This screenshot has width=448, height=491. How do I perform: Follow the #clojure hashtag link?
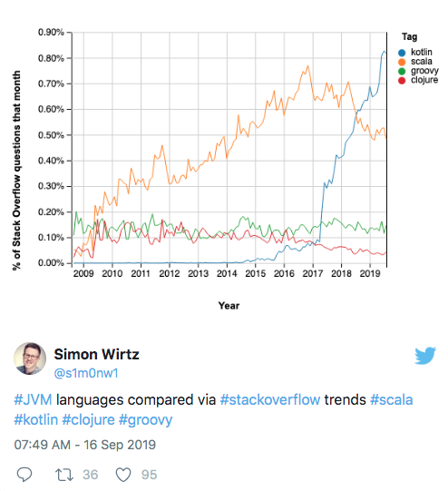[x=88, y=420]
